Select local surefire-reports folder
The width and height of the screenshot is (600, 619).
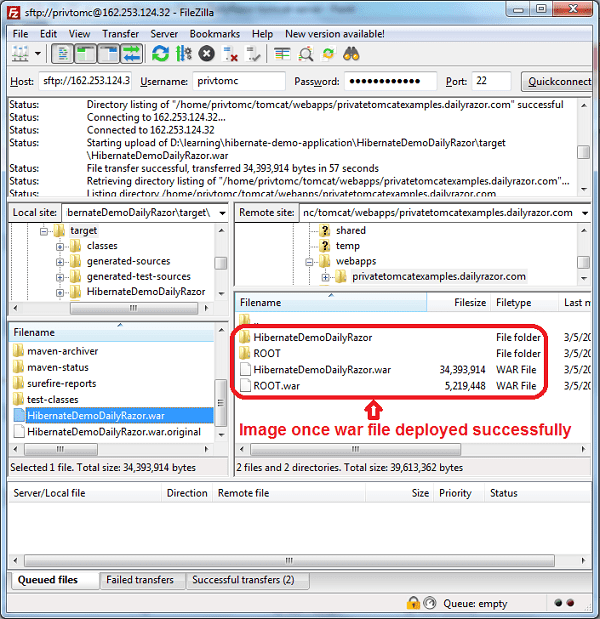click(x=62, y=383)
